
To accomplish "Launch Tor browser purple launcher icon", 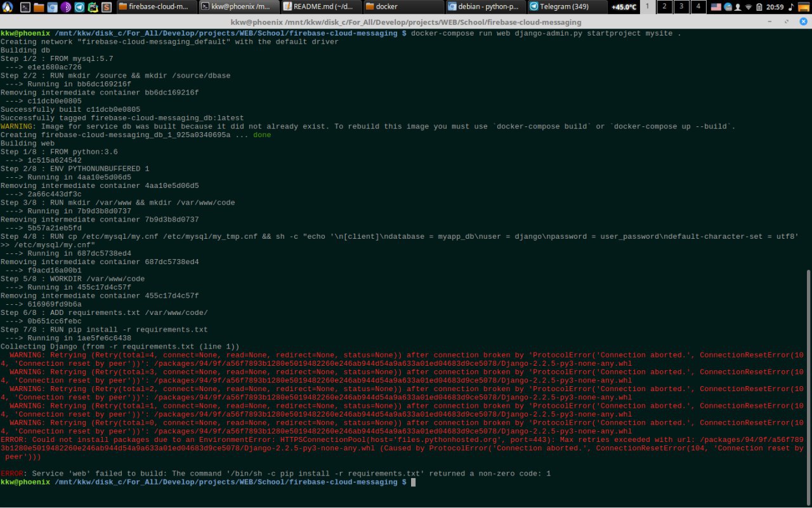I will click(x=65, y=7).
